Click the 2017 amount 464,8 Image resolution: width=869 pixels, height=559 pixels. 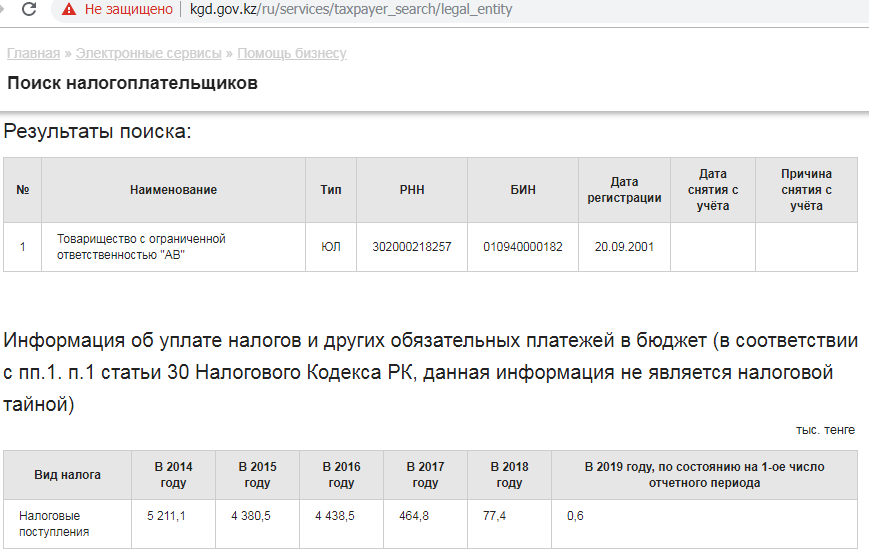coord(414,516)
